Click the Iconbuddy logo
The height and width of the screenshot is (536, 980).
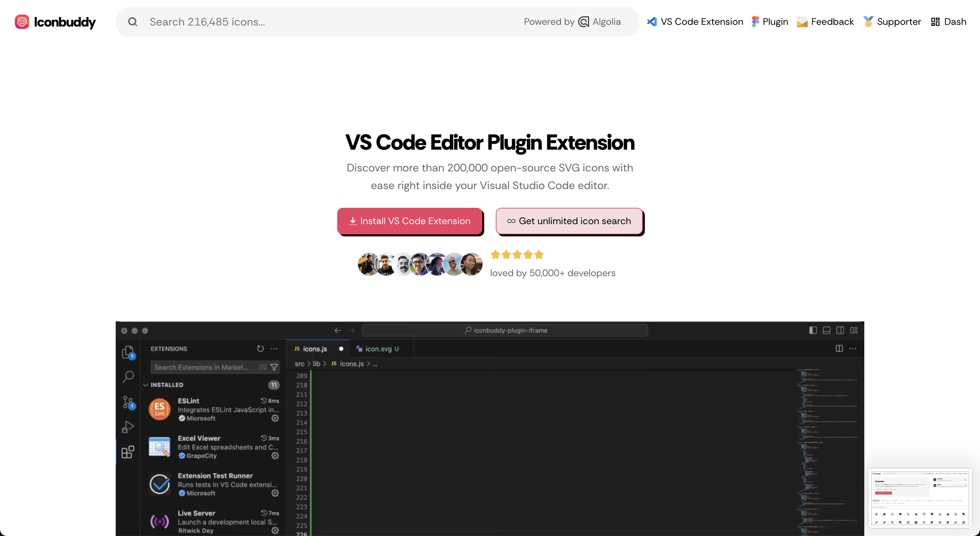tap(55, 22)
